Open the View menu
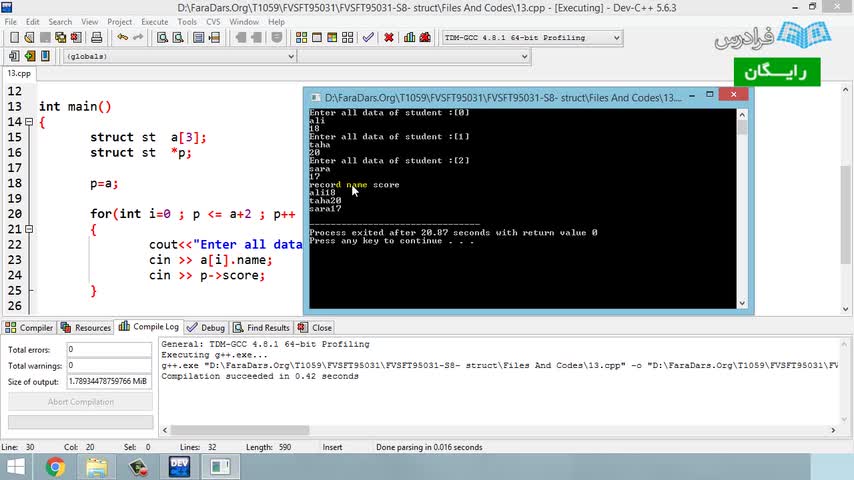This screenshot has height=480, width=854. click(89, 22)
